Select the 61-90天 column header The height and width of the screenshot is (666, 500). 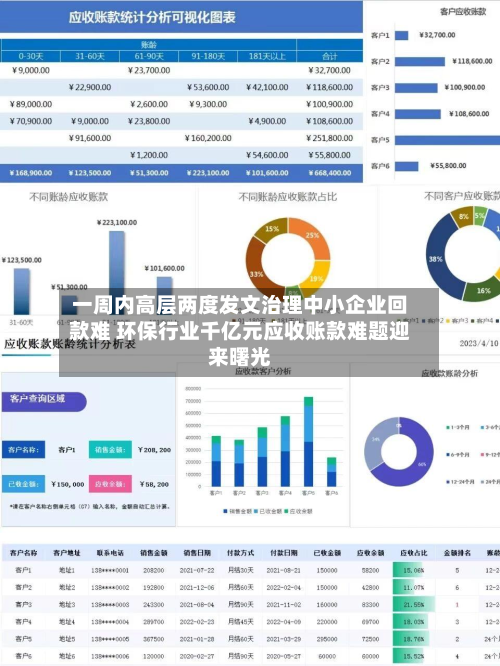coord(149,56)
